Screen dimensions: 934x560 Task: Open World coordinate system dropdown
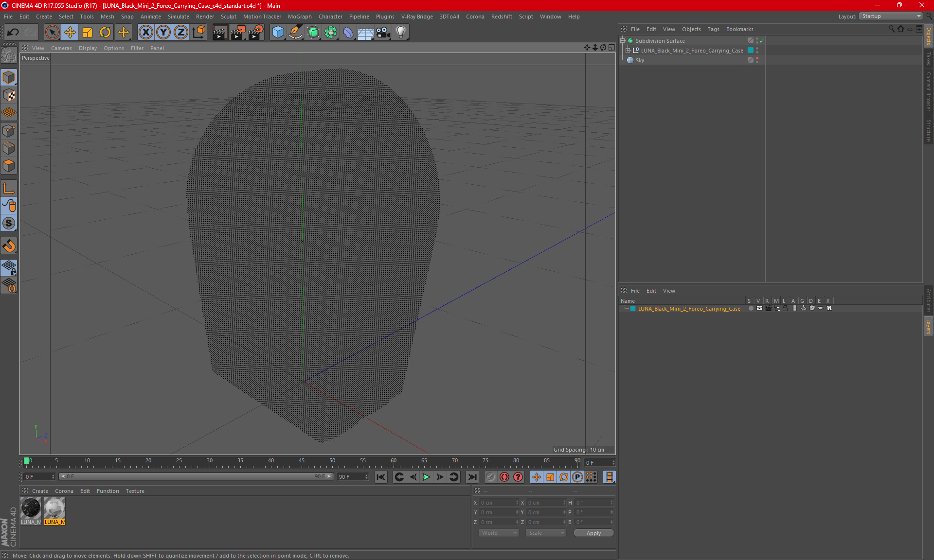499,533
